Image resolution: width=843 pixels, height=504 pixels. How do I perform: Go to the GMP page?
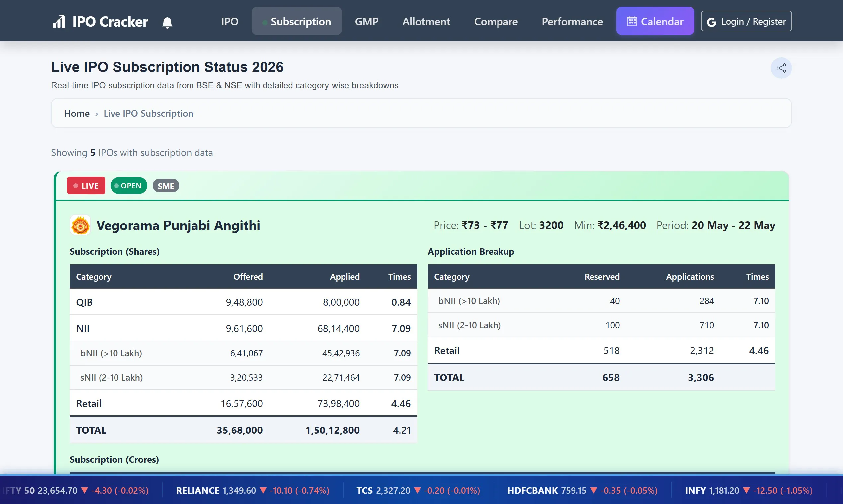click(366, 22)
